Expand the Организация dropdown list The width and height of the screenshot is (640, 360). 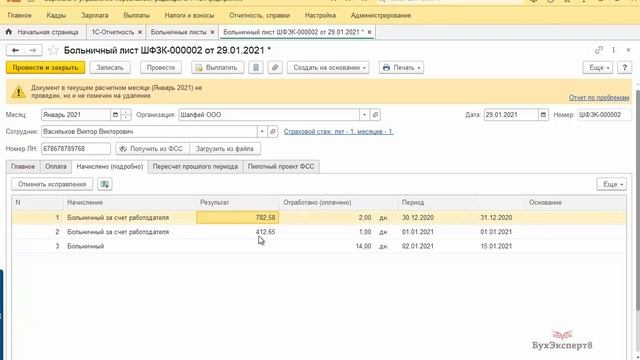[x=364, y=115]
